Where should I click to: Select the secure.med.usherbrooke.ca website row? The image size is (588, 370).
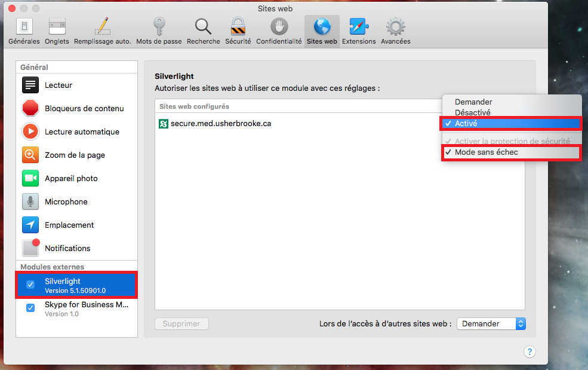pyautogui.click(x=221, y=124)
